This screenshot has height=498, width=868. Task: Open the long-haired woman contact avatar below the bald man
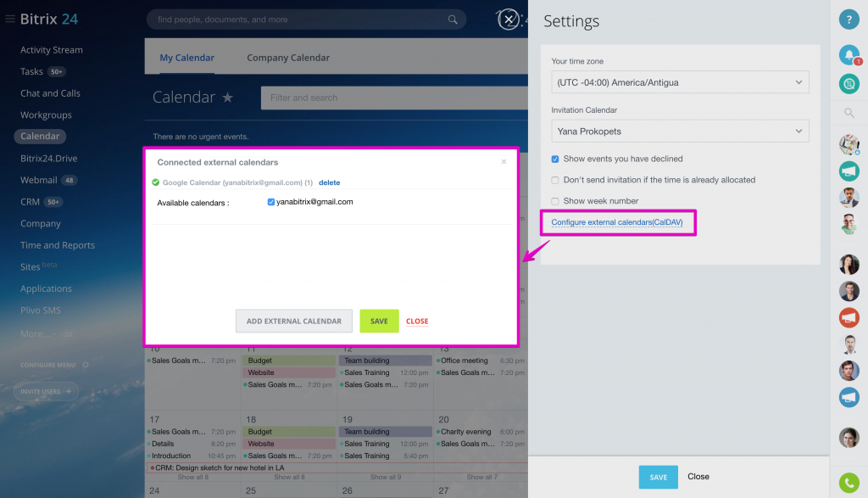[x=849, y=264]
